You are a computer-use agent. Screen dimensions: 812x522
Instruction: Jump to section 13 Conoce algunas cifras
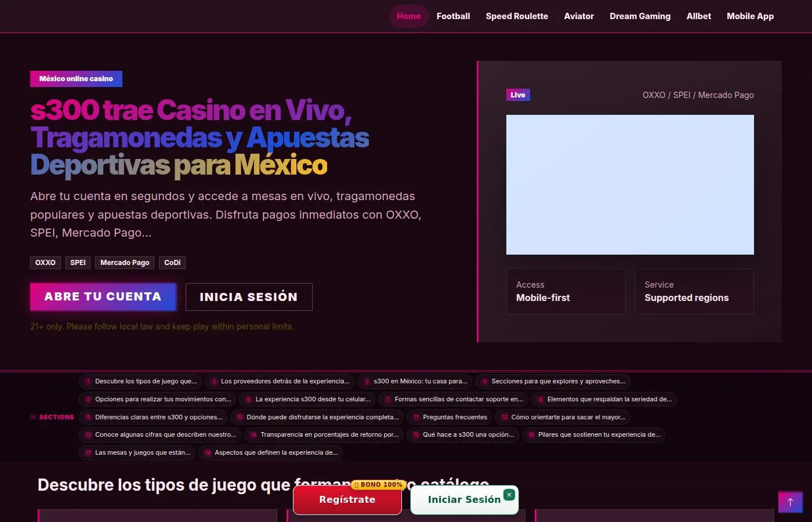[x=160, y=435]
